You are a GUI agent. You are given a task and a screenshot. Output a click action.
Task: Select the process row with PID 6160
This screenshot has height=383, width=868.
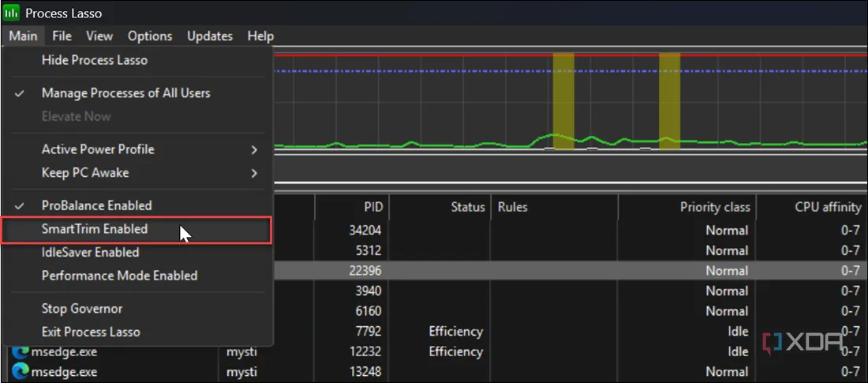(571, 311)
